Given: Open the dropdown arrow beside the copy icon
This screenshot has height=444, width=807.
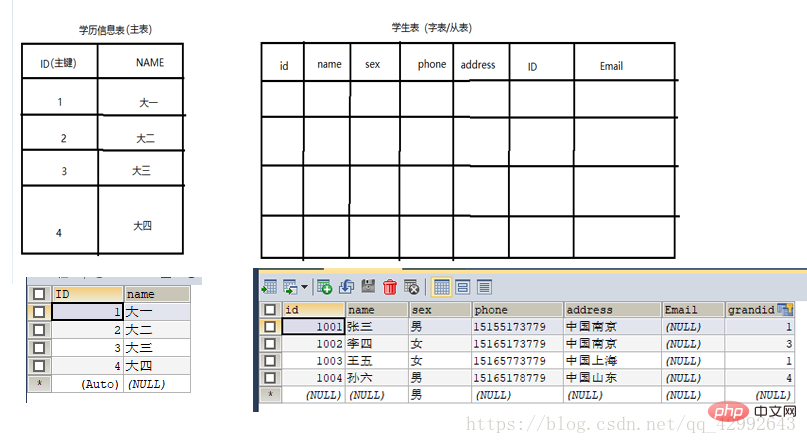Looking at the screenshot, I should tap(304, 287).
